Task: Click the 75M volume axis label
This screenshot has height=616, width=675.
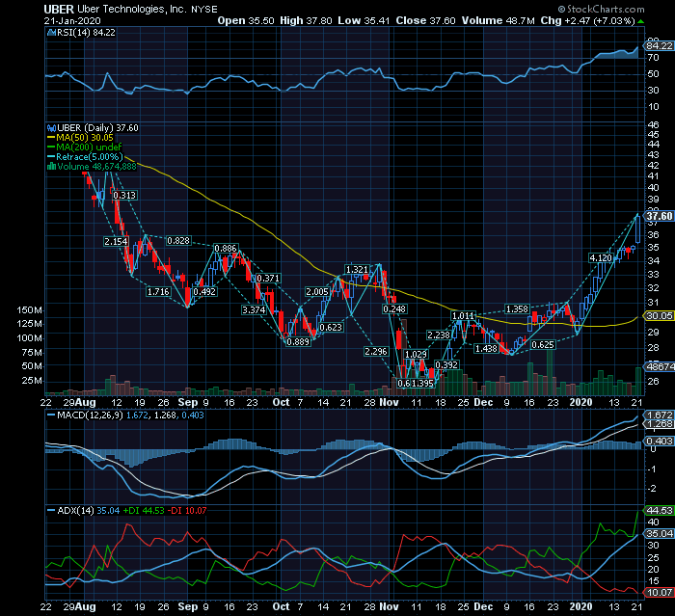Action: (32, 353)
